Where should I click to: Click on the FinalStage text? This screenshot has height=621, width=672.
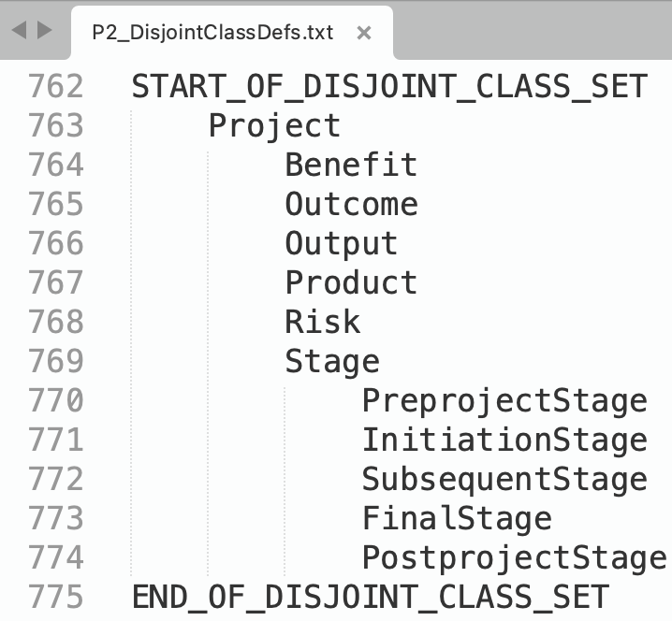coord(457,518)
